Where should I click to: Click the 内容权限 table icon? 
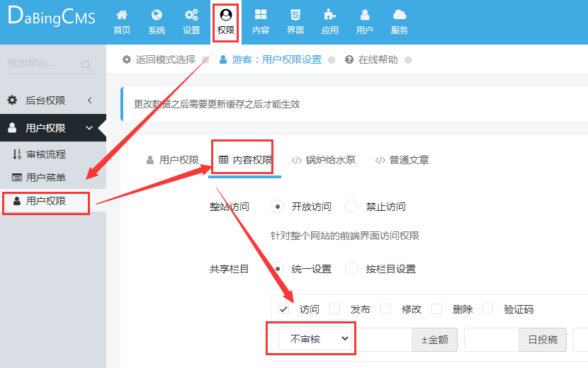pyautogui.click(x=223, y=160)
